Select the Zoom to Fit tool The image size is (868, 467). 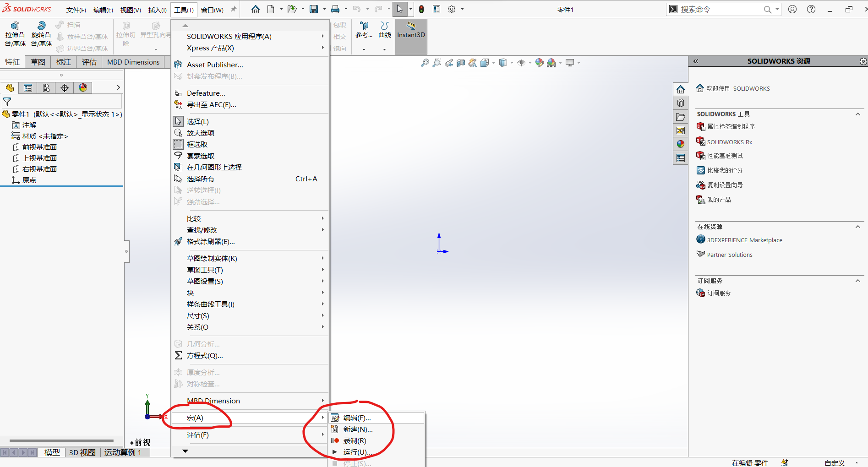click(x=425, y=63)
